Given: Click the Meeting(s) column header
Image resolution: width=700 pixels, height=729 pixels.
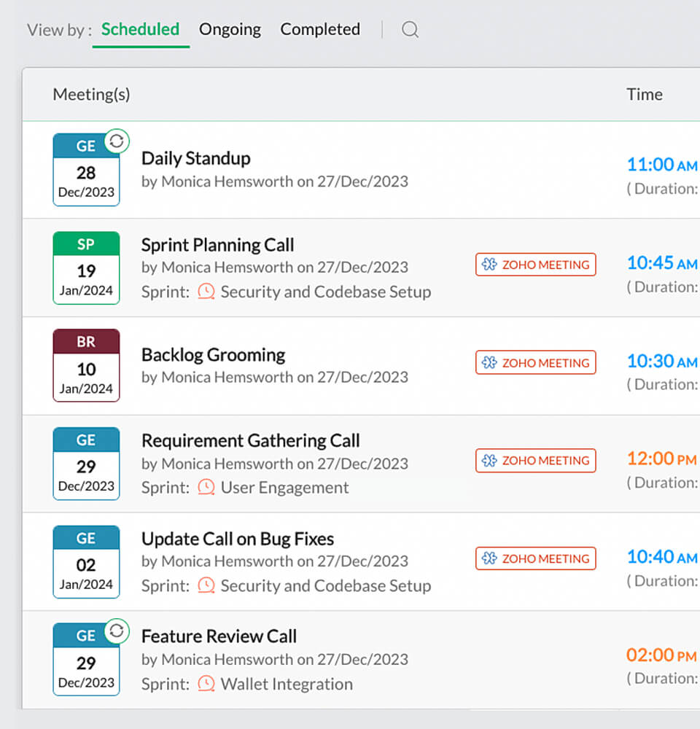Looking at the screenshot, I should click(91, 94).
